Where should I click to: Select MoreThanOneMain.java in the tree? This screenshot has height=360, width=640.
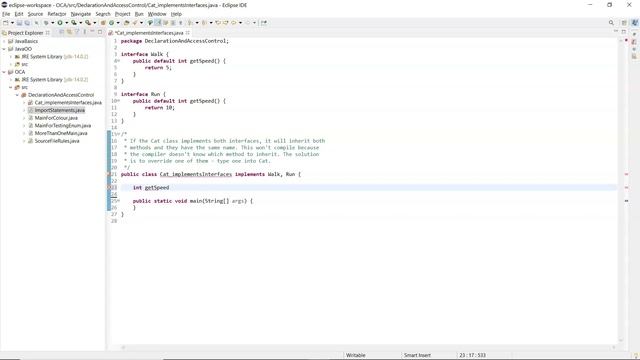click(x=61, y=133)
